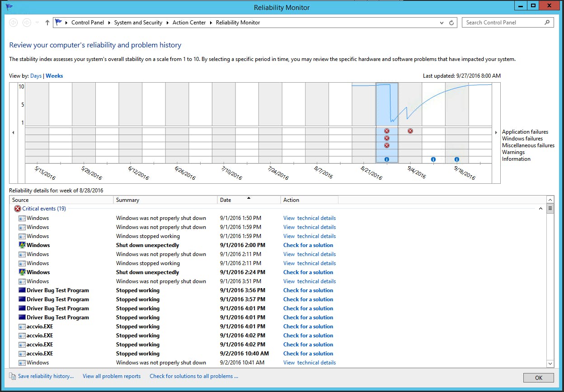Screen dimensions: 564x392
Task: Select the Weeks view option
Action: click(54, 75)
